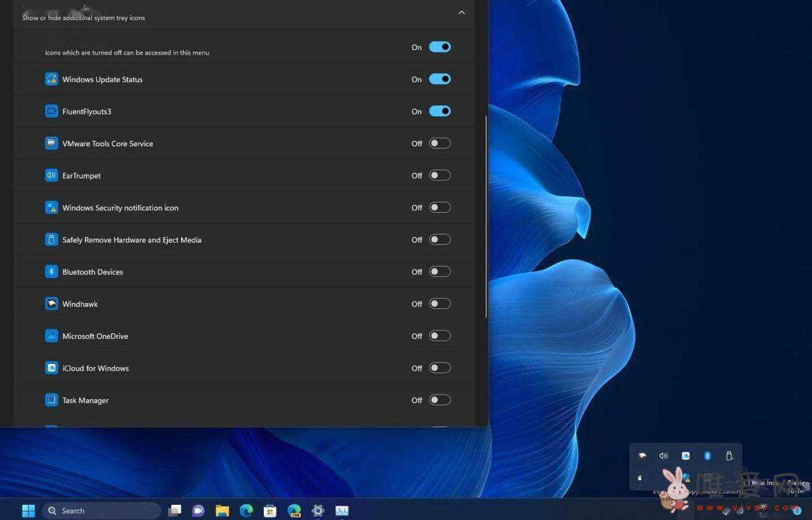The height and width of the screenshot is (520, 812).
Task: Click 'Show or hide additional system tray icons' text
Action: (x=83, y=18)
